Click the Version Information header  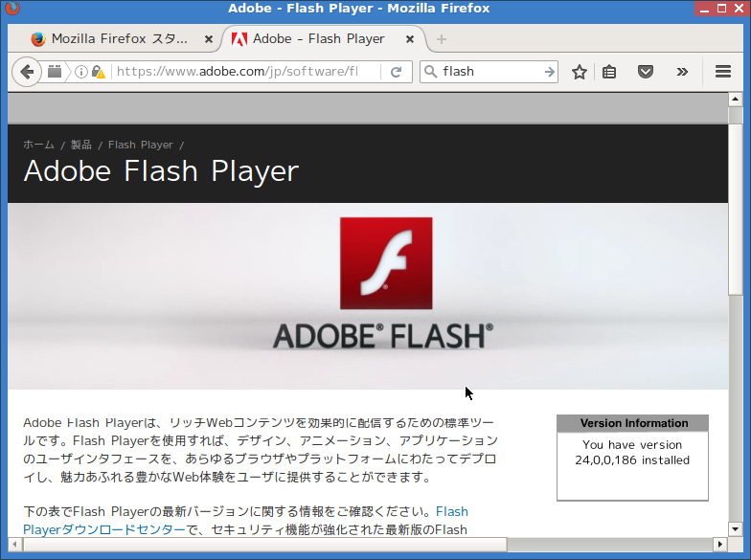[632, 423]
